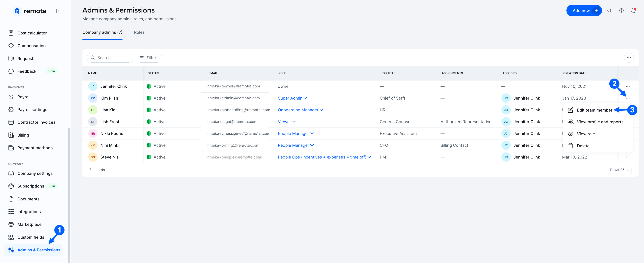
Task: Expand Kim Plish Super Admin role dropdown
Action: (x=292, y=98)
